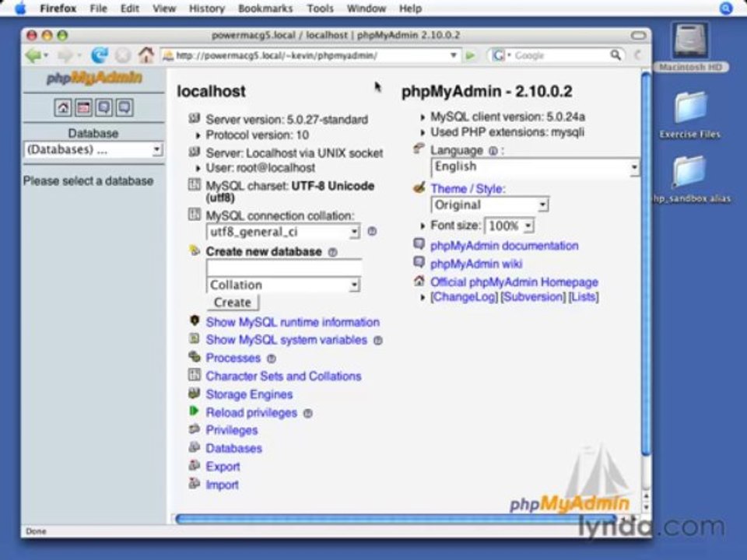Open the Theme dropdown showing Original

coord(490,205)
